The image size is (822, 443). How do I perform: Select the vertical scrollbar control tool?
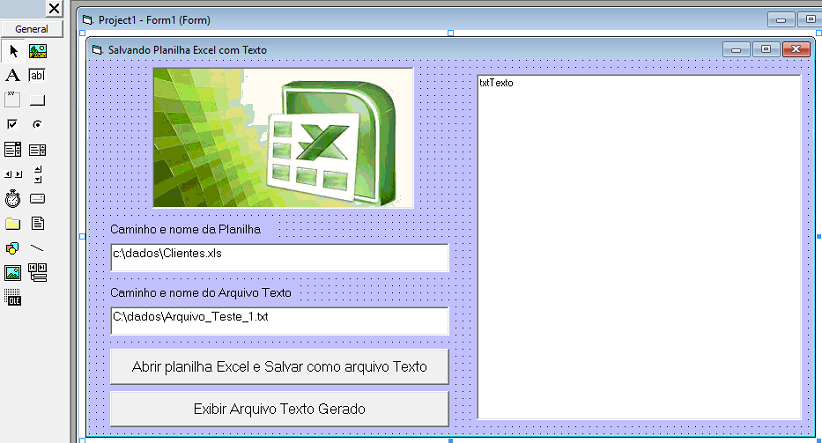(37, 174)
